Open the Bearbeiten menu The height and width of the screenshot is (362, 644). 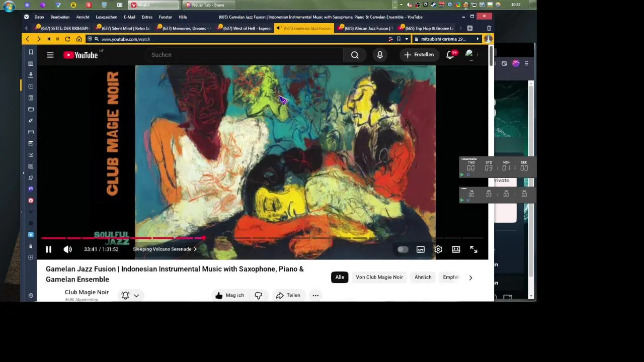pos(60,17)
